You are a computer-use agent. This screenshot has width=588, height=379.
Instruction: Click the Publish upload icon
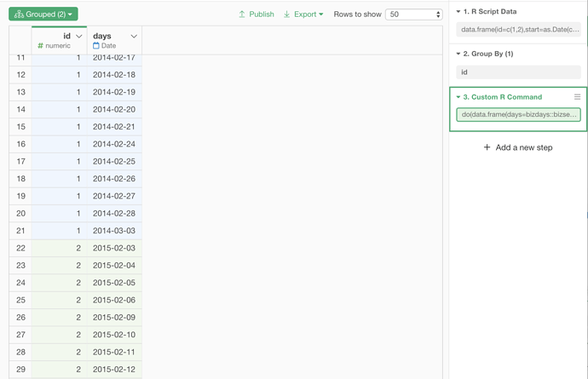[x=242, y=14]
